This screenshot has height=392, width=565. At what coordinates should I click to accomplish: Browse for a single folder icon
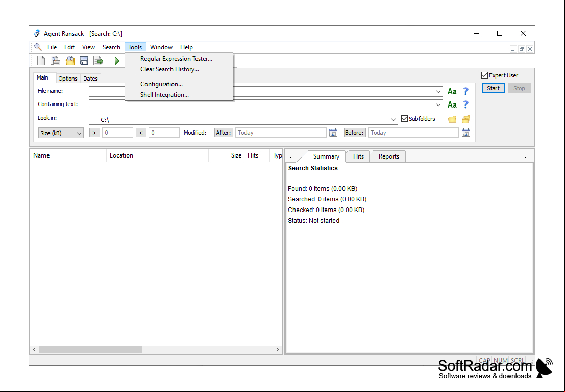coord(452,119)
